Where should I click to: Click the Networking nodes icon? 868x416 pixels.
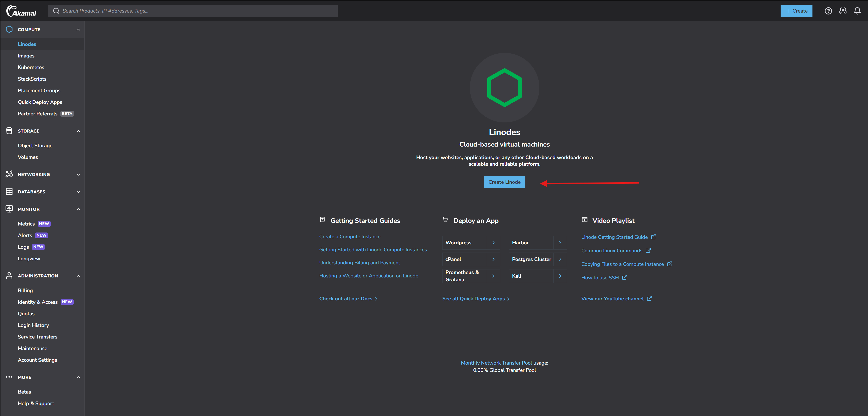9,174
